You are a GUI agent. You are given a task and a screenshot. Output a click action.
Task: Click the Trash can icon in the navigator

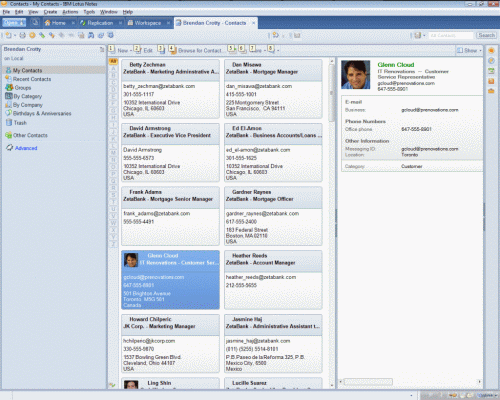[9, 123]
